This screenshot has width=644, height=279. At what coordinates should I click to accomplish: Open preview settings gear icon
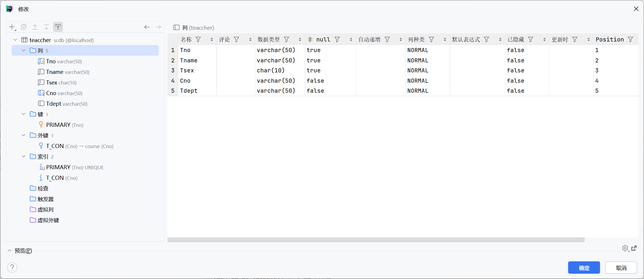click(625, 248)
